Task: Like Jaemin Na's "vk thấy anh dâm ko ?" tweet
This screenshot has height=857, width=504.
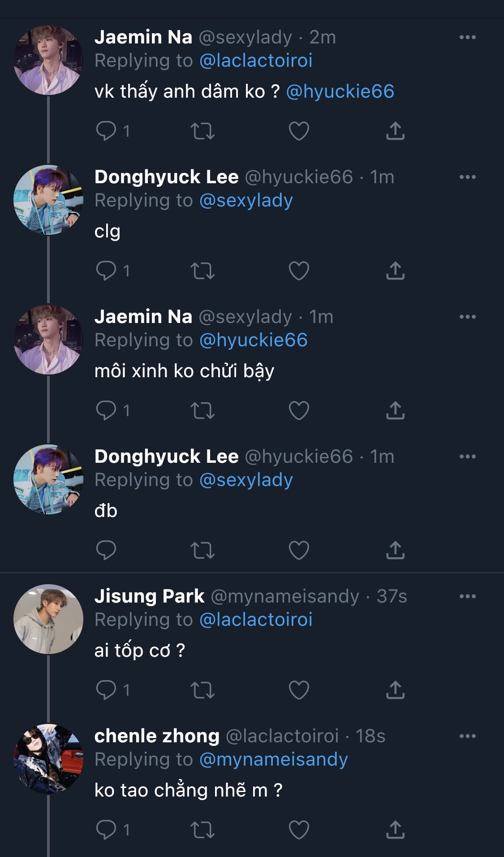Action: coord(299,131)
